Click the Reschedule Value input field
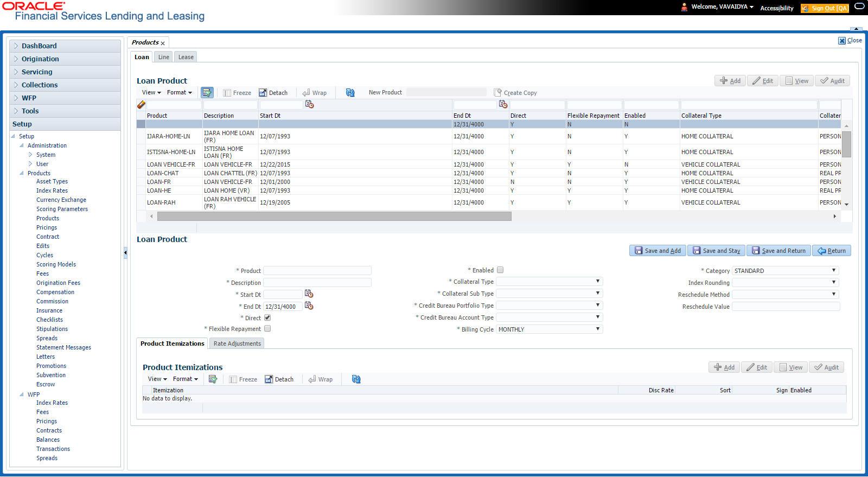This screenshot has height=477, width=868. coord(786,307)
